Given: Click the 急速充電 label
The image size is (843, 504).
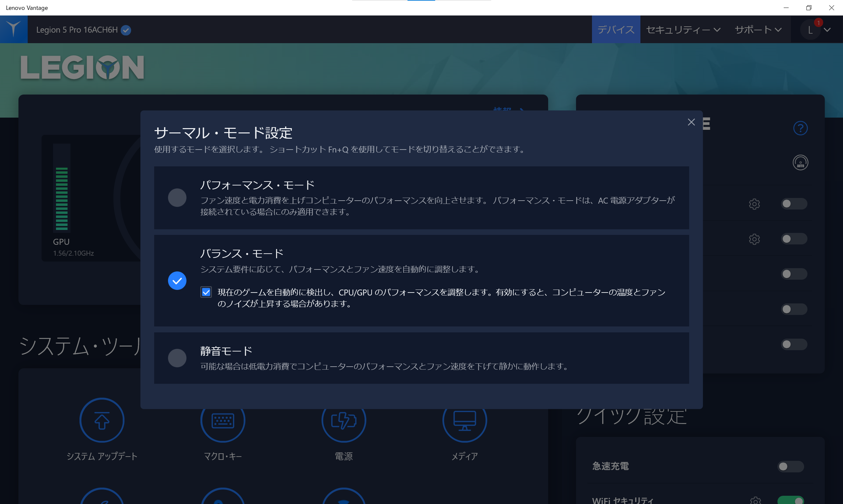Looking at the screenshot, I should tap(610, 466).
